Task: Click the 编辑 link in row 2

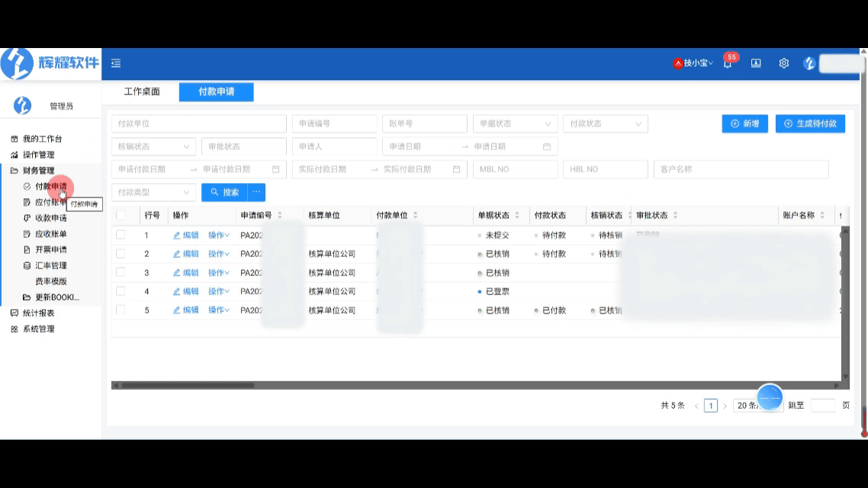Action: click(185, 254)
